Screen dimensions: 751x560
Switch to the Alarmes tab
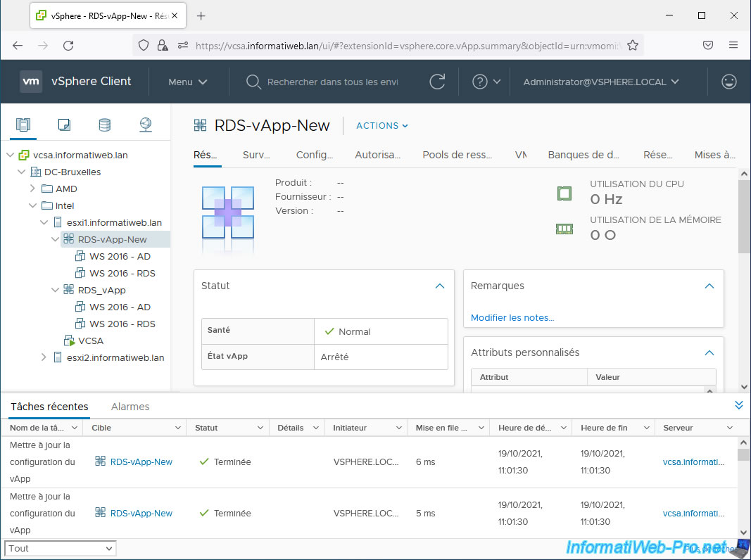pyautogui.click(x=130, y=407)
